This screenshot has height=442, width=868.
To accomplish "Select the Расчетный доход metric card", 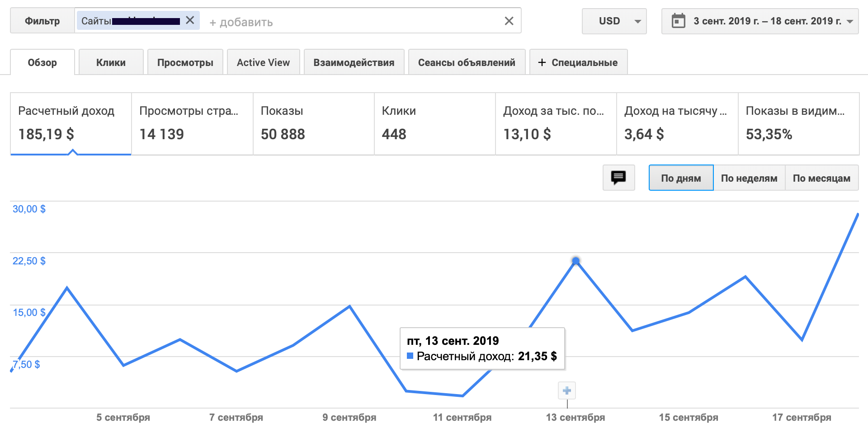I will [x=71, y=123].
